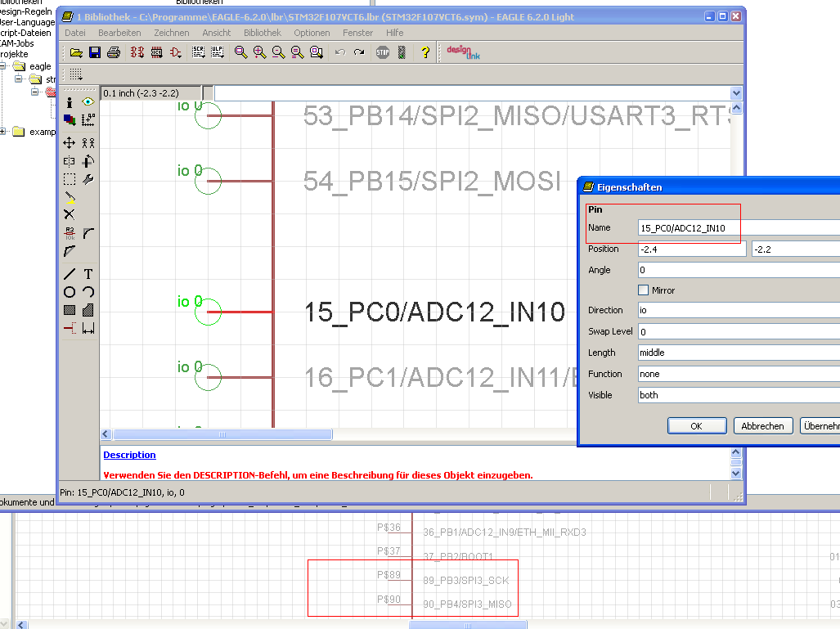
Task: Open the Function combo box showing none
Action: point(739,374)
